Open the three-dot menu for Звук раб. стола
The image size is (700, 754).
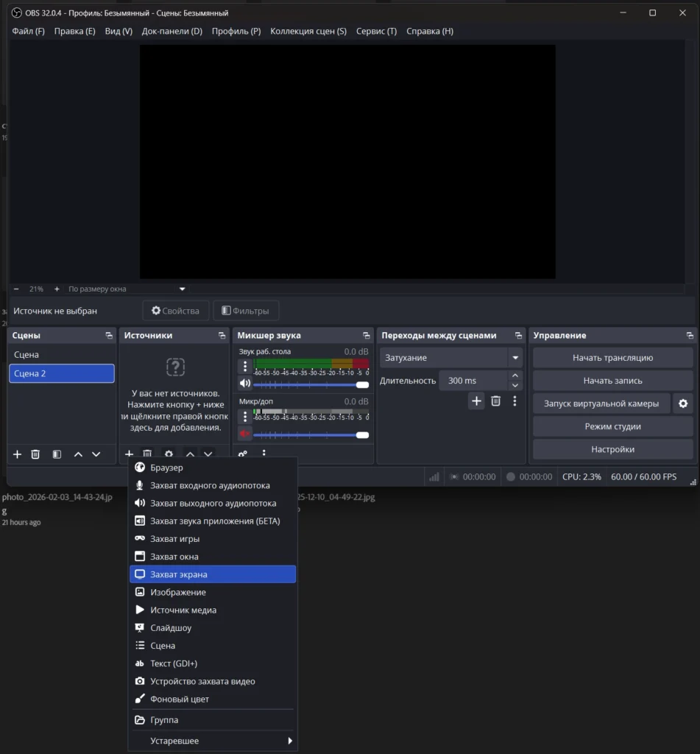pos(245,367)
